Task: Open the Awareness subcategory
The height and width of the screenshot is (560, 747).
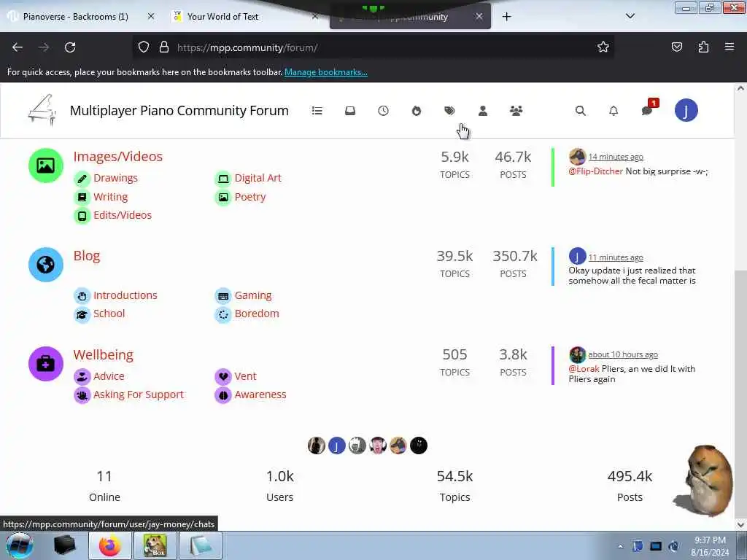Action: tap(260, 394)
